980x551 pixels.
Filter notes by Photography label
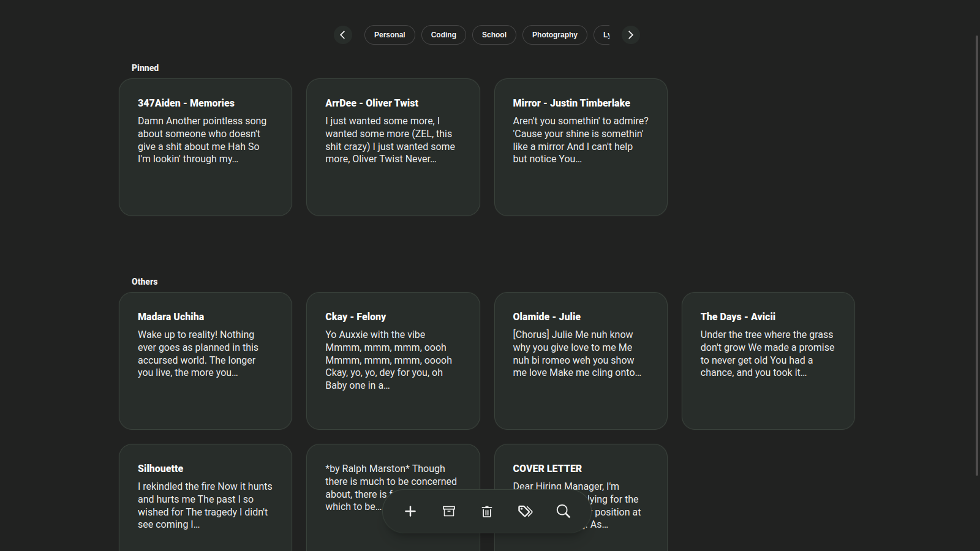(555, 35)
